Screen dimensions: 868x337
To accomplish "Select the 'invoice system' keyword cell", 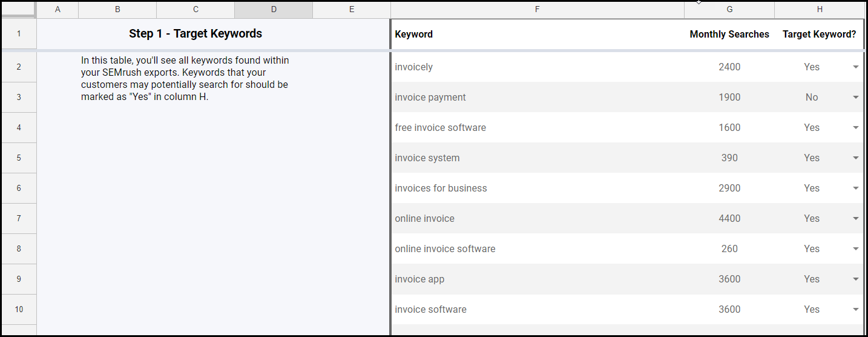I will pyautogui.click(x=538, y=158).
